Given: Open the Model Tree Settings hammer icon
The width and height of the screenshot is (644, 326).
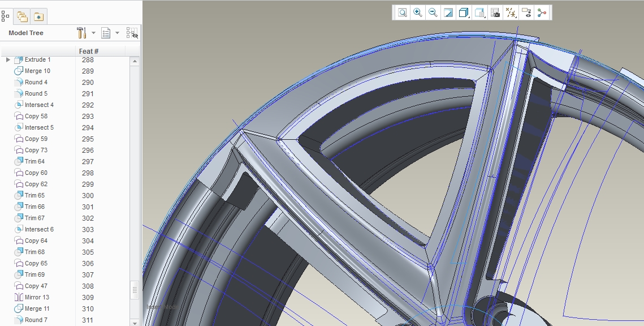Looking at the screenshot, I should (81, 33).
